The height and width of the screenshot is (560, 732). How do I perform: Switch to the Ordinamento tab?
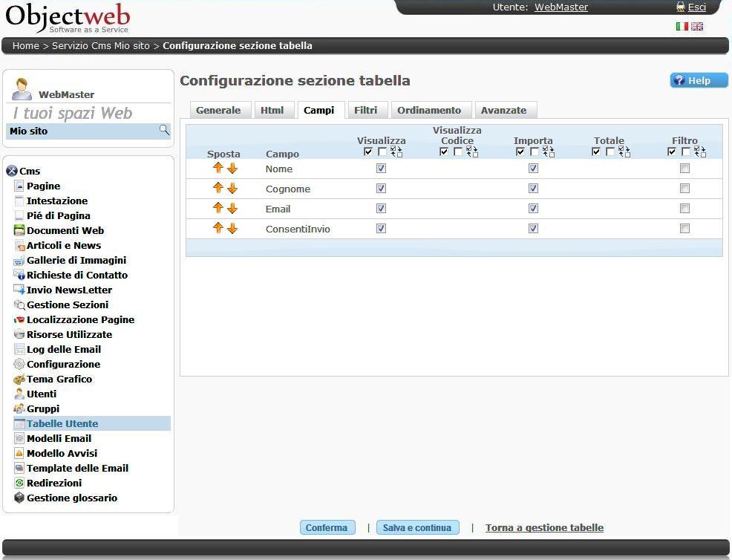click(x=428, y=110)
